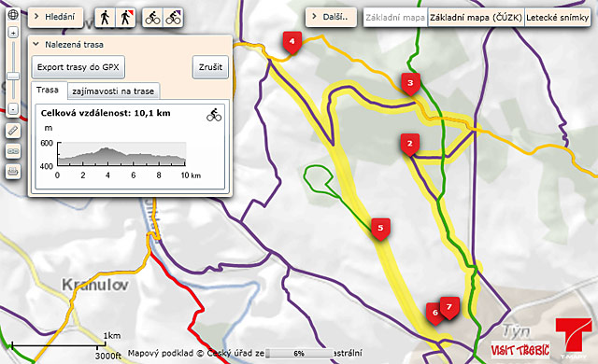Image resolution: width=598 pixels, height=364 pixels.
Task: Open the ruler measure tool
Action: point(13,132)
